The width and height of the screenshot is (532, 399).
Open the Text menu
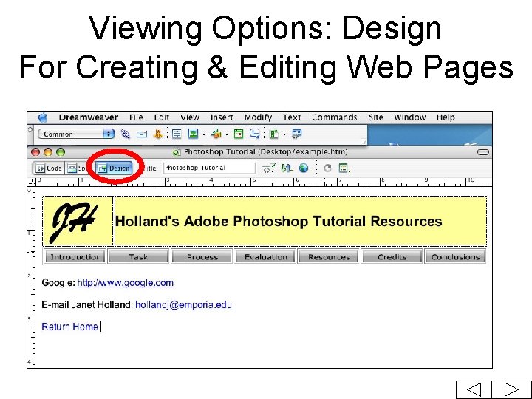coord(292,117)
